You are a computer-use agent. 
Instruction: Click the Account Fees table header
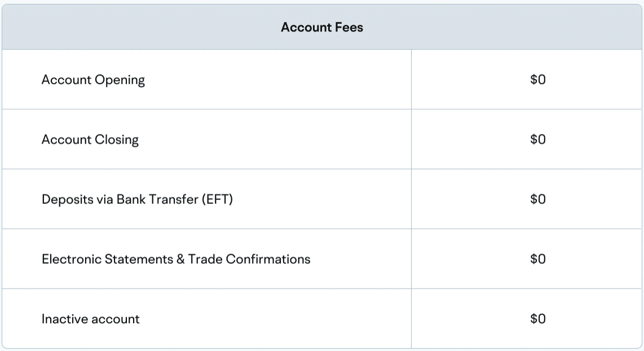[322, 27]
